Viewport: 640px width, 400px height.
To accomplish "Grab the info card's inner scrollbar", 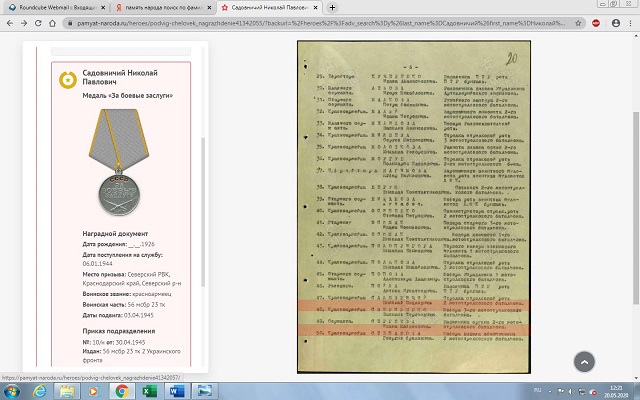I will pos(202,212).
